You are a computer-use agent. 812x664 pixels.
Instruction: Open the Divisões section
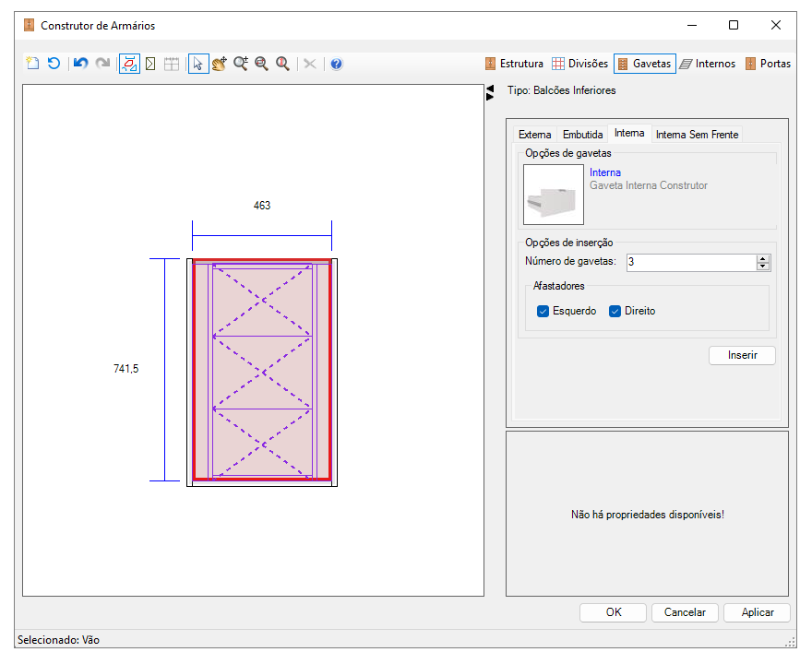(579, 64)
